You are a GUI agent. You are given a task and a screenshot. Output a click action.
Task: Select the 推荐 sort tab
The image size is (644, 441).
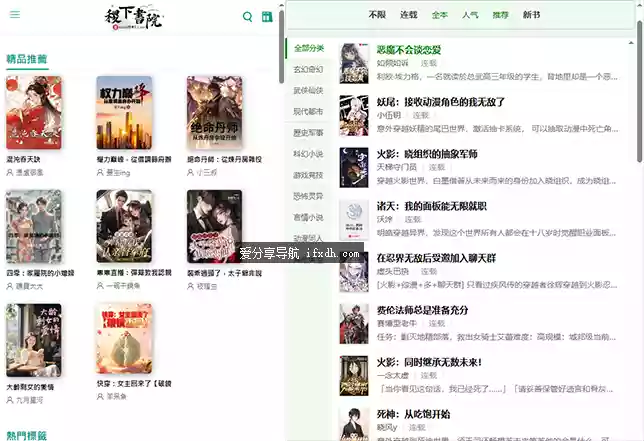point(501,15)
